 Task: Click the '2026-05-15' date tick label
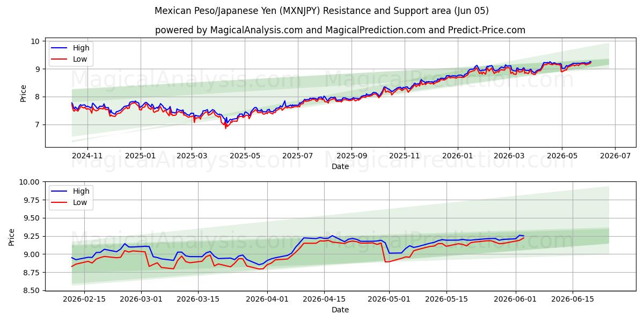(x=446, y=299)
